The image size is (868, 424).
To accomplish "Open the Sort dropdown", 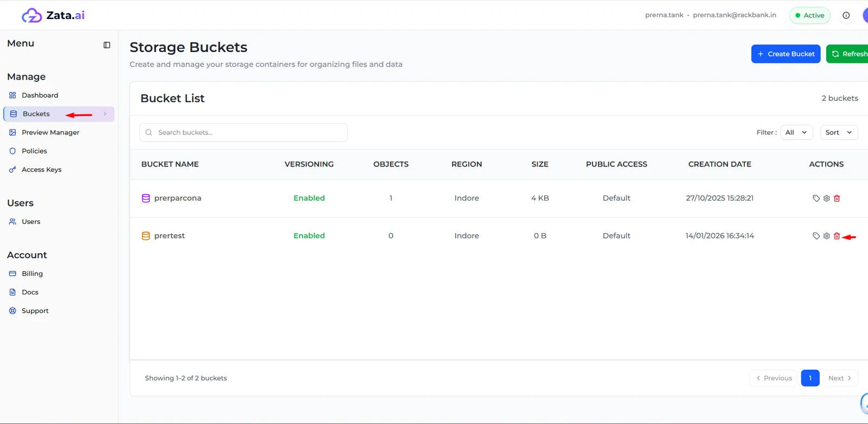I will [x=839, y=132].
